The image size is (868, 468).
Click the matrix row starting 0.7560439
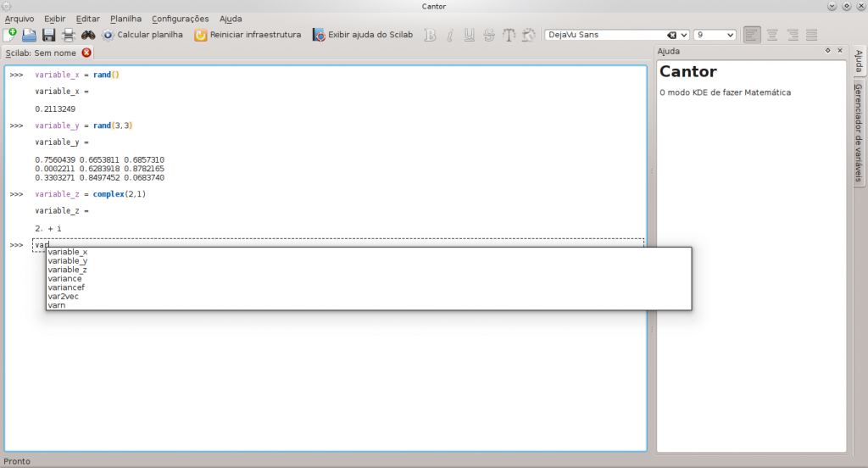point(100,159)
